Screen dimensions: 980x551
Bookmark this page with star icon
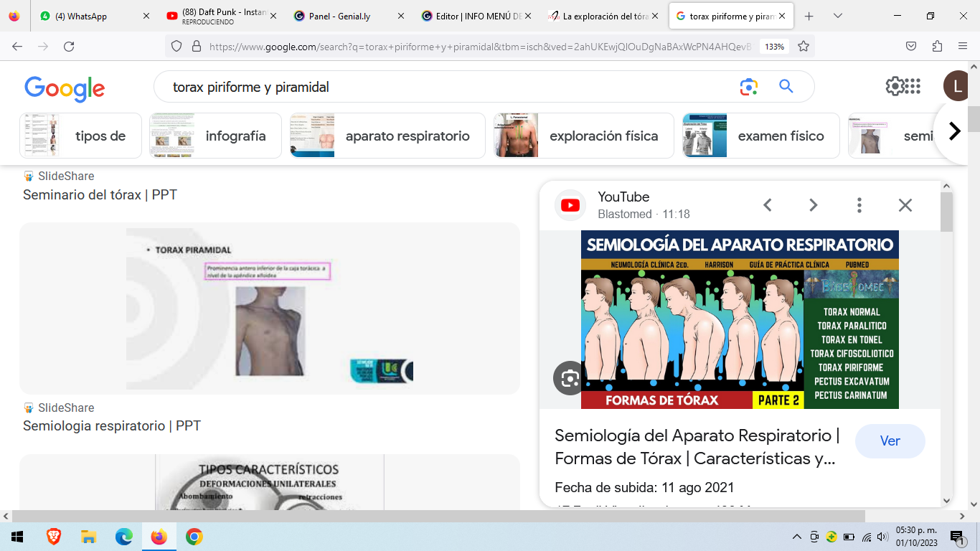tap(804, 46)
